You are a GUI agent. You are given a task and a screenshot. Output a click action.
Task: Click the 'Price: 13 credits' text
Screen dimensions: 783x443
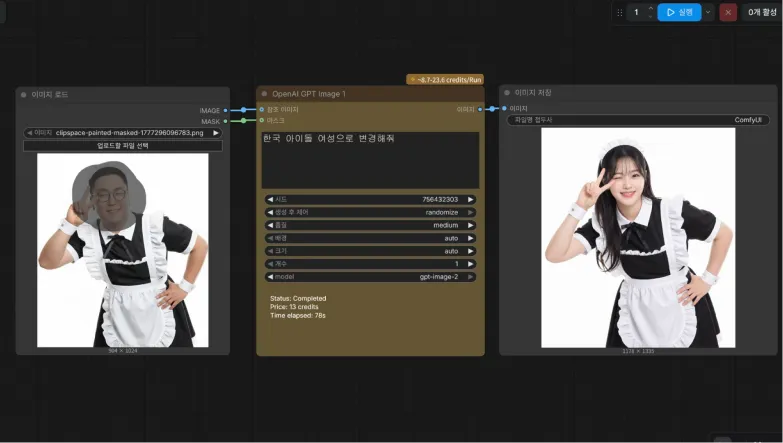pyautogui.click(x=294, y=307)
